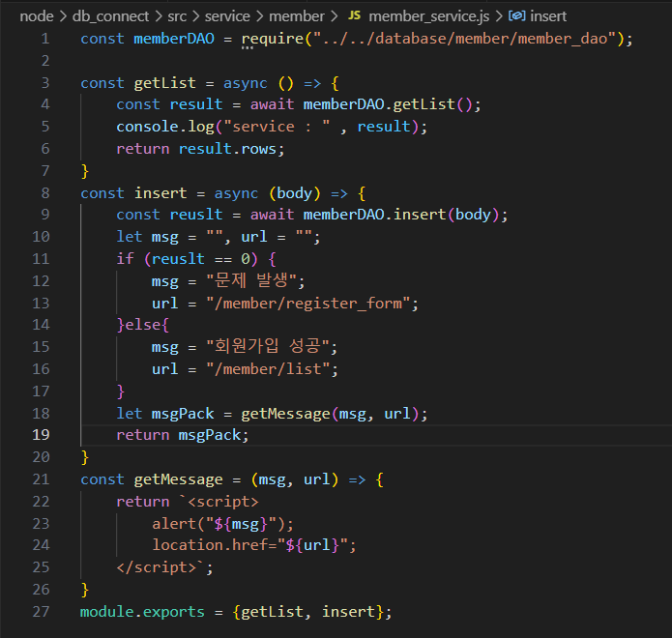This screenshot has height=638, width=672.
Task: Click the "/member/register_form" string
Action: point(308,304)
